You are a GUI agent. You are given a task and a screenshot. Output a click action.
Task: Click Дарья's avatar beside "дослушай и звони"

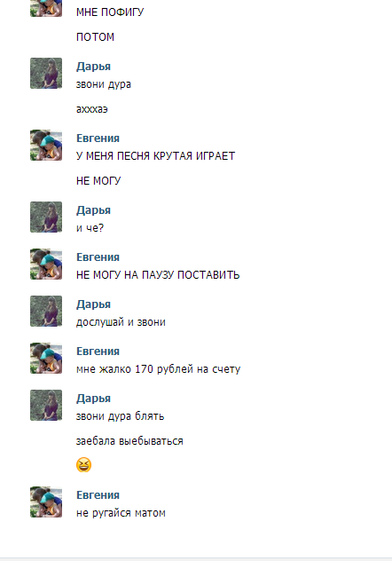tap(46, 312)
